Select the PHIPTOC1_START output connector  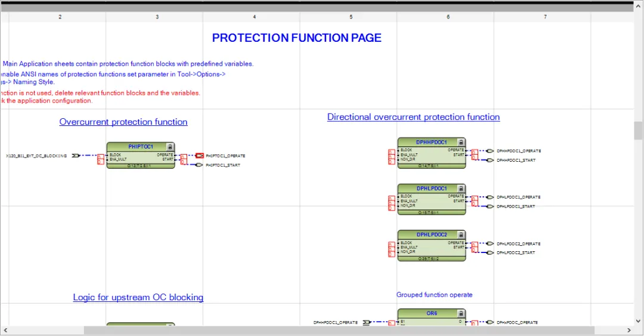(199, 165)
